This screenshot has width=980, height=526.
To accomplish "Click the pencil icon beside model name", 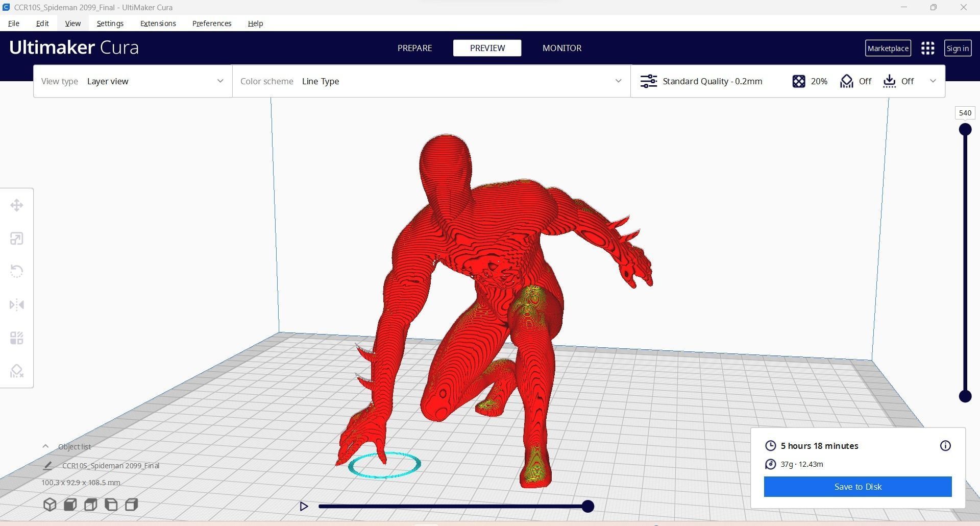I will coord(47,466).
